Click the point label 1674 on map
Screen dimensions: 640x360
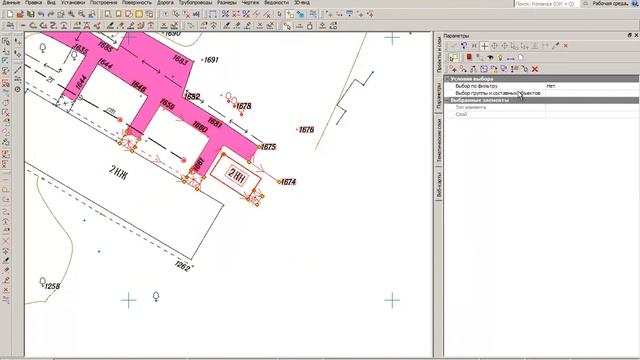tap(288, 182)
